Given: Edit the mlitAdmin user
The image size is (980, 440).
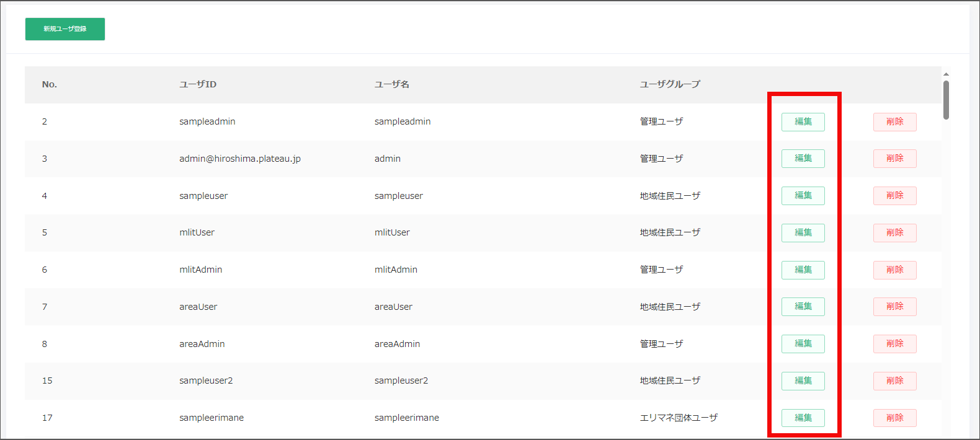Looking at the screenshot, I should (x=803, y=270).
